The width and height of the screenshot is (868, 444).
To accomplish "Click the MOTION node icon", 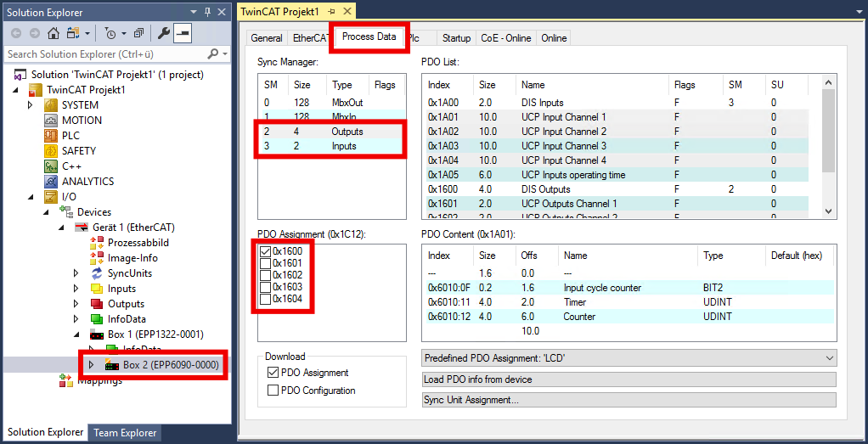I will [x=51, y=121].
